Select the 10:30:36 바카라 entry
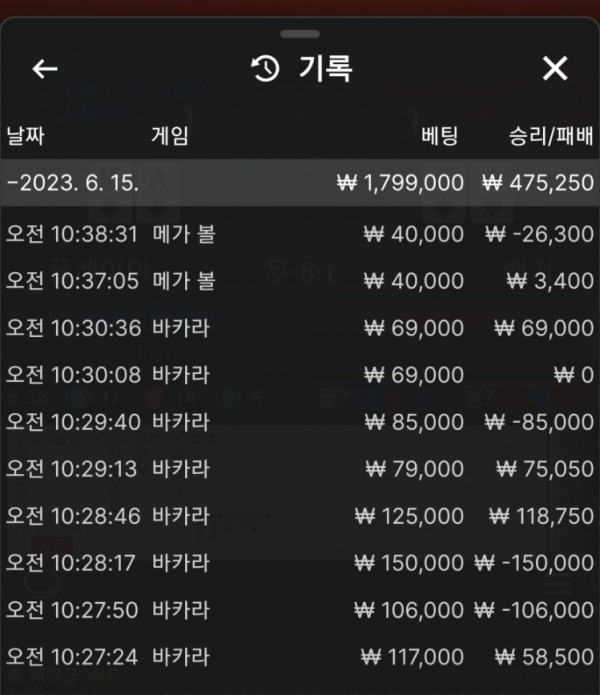The width and height of the screenshot is (600, 695). tap(300, 328)
